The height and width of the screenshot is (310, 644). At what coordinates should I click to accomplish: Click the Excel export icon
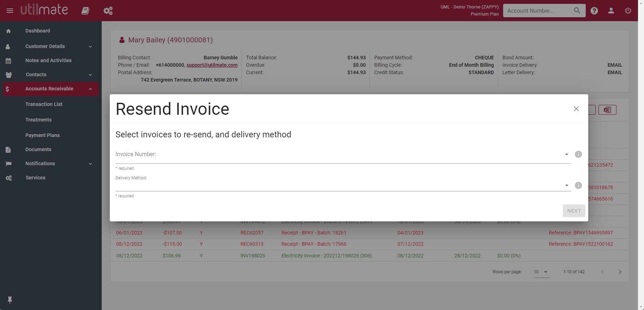(607, 110)
